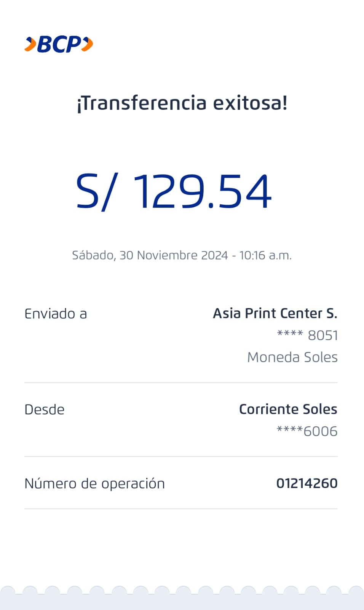Select the '¡Transferencia exitosa!' heading
Image resolution: width=364 pixels, height=610 pixels.
pos(182,103)
